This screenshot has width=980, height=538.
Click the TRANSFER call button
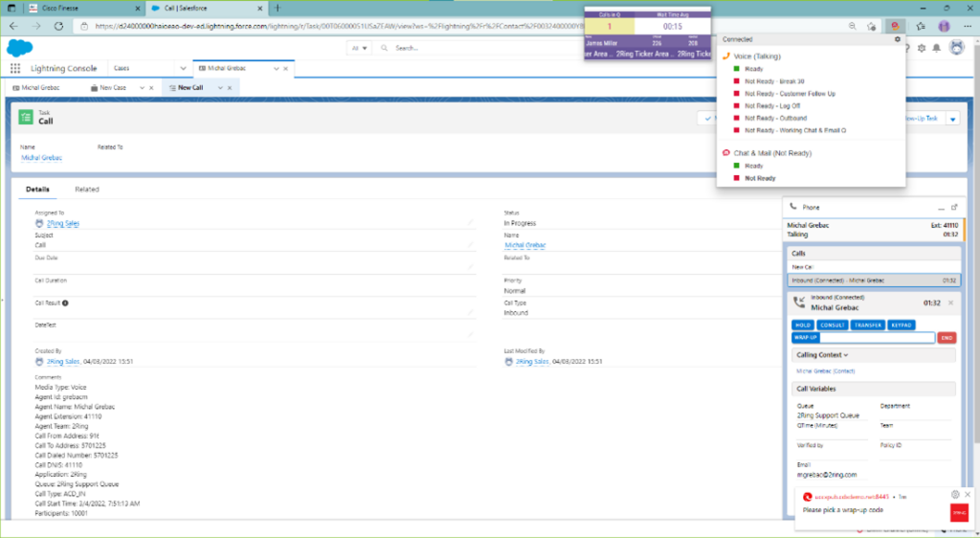click(x=868, y=325)
